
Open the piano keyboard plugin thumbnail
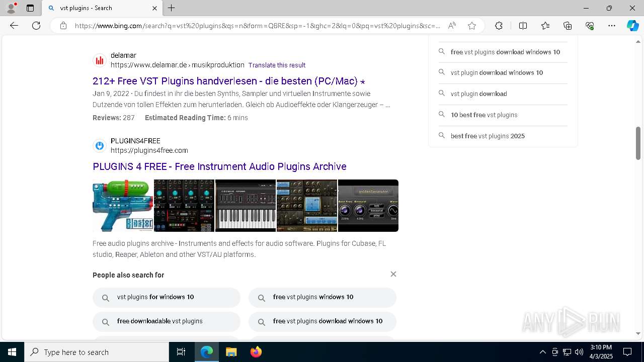[246, 206]
